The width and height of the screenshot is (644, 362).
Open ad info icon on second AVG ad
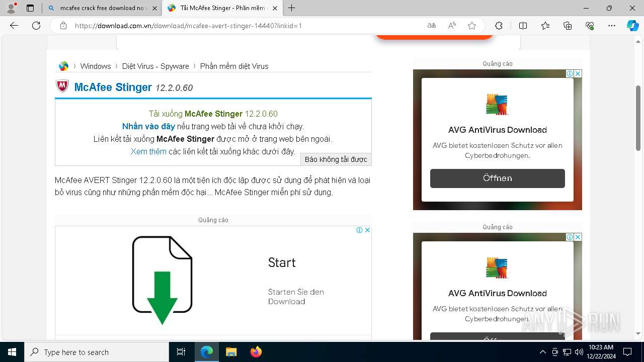tap(570, 237)
